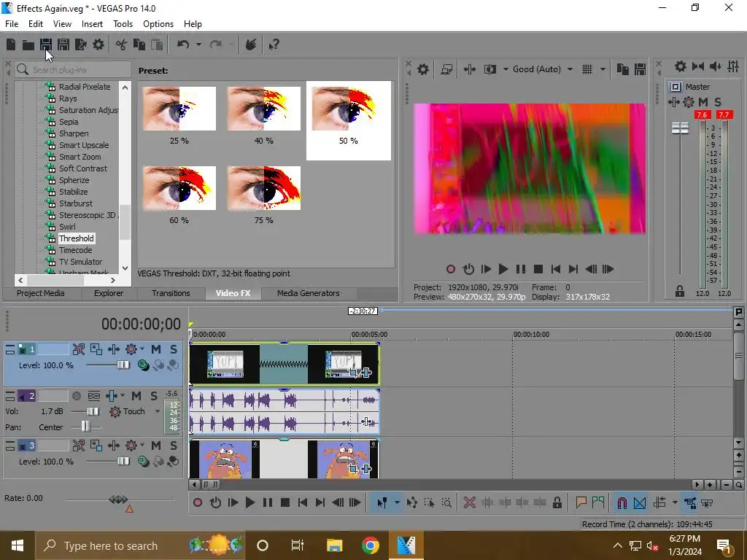The width and height of the screenshot is (747, 560).
Task: Open a project with the folder icon
Action: (28, 44)
